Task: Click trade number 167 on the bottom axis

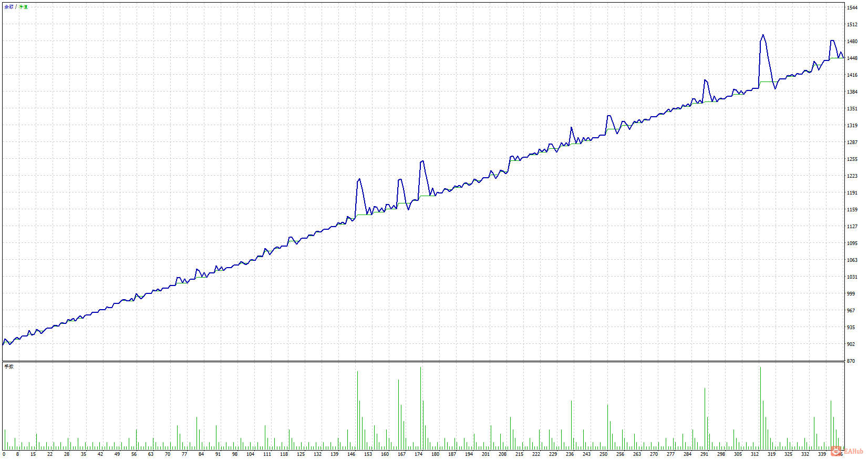Action: tap(402, 454)
